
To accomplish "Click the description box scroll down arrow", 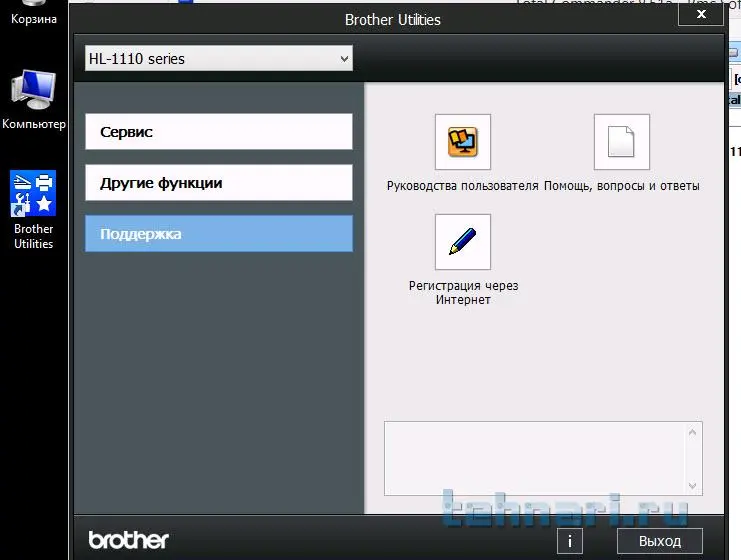I will [x=692, y=486].
